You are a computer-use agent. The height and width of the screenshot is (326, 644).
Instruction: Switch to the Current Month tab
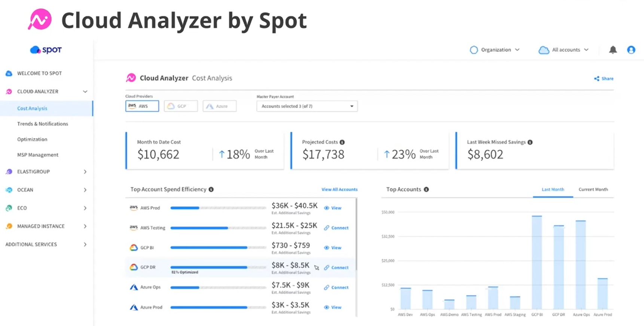(x=593, y=189)
